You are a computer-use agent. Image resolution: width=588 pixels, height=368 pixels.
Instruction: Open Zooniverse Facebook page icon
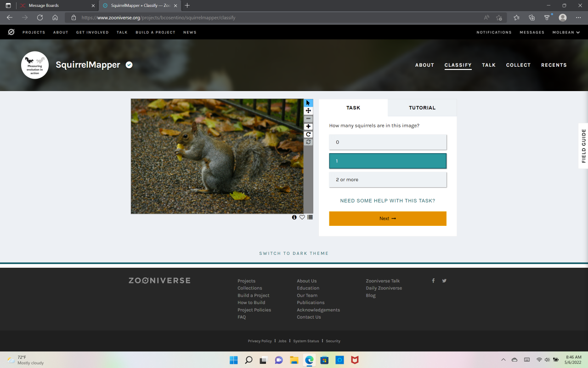click(x=433, y=281)
